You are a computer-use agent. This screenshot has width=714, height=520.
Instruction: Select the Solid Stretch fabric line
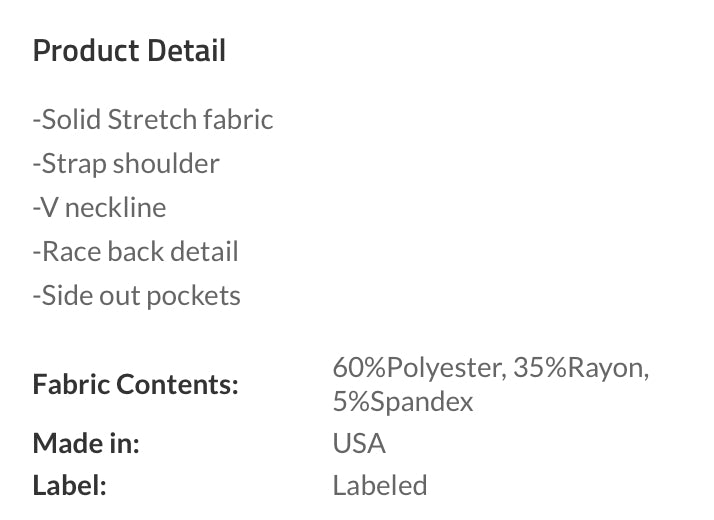click(x=153, y=119)
